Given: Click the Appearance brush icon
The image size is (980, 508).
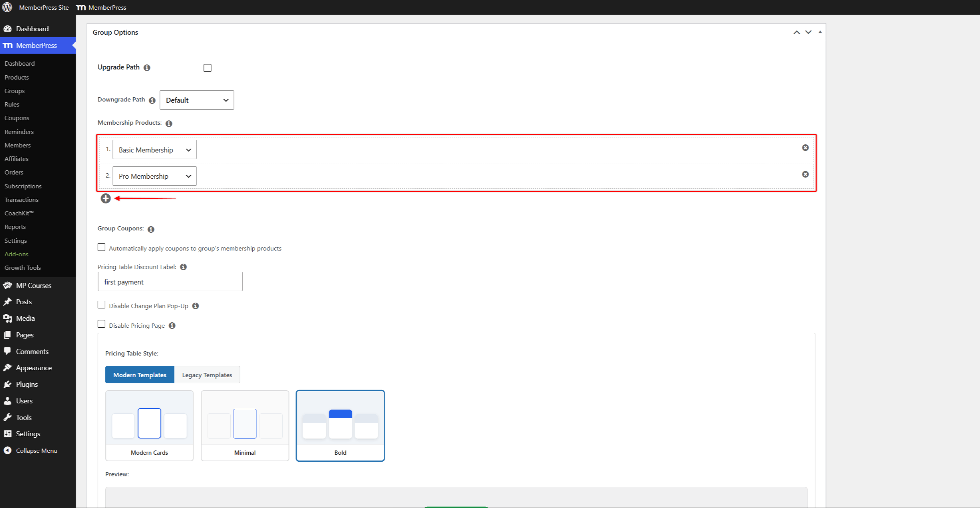Looking at the screenshot, I should pos(8,367).
